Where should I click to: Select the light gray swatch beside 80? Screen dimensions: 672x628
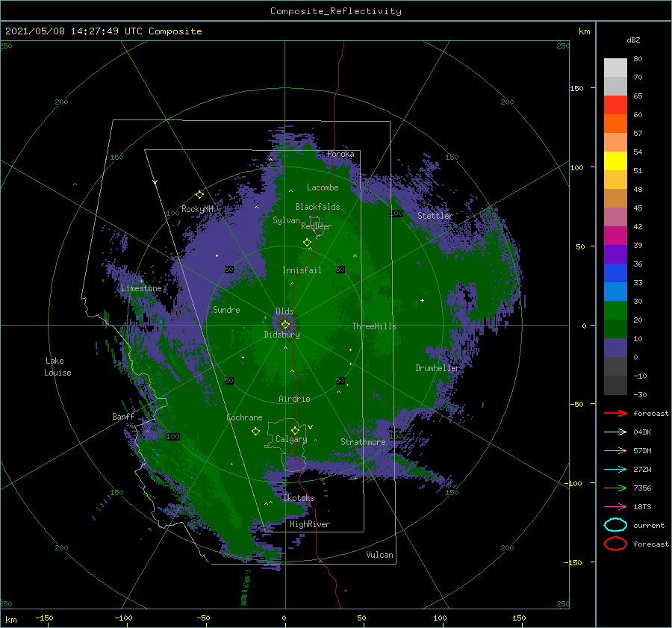(x=615, y=68)
